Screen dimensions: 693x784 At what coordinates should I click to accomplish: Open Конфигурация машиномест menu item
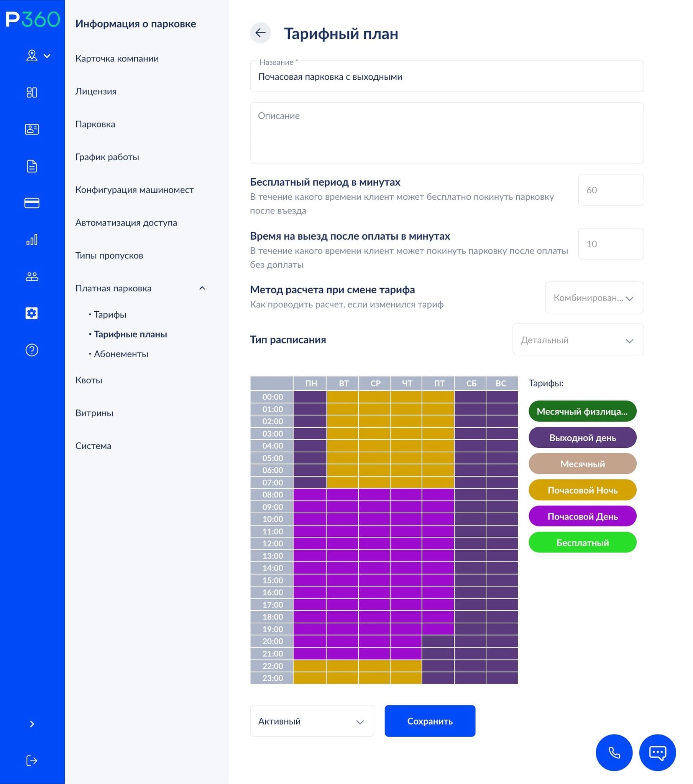tap(135, 190)
